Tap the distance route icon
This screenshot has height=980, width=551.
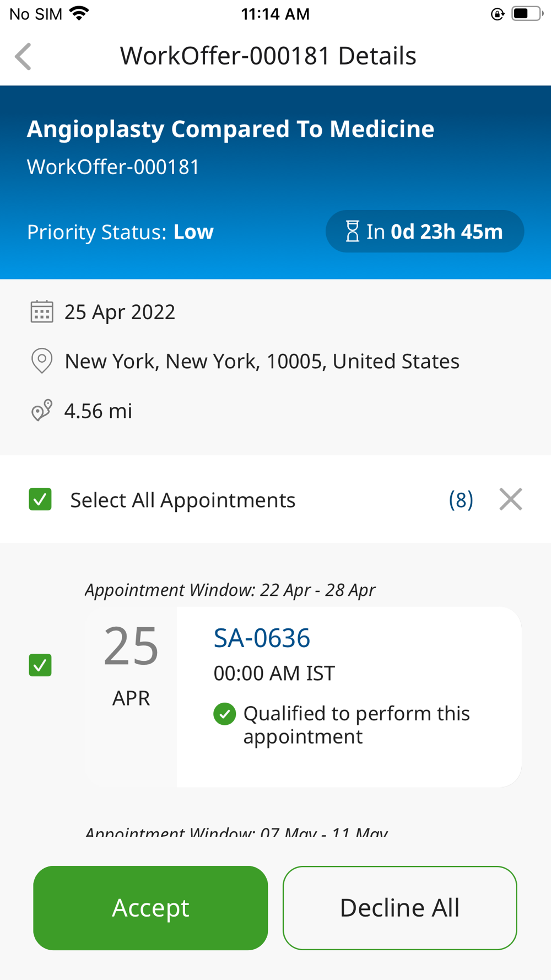[42, 411]
